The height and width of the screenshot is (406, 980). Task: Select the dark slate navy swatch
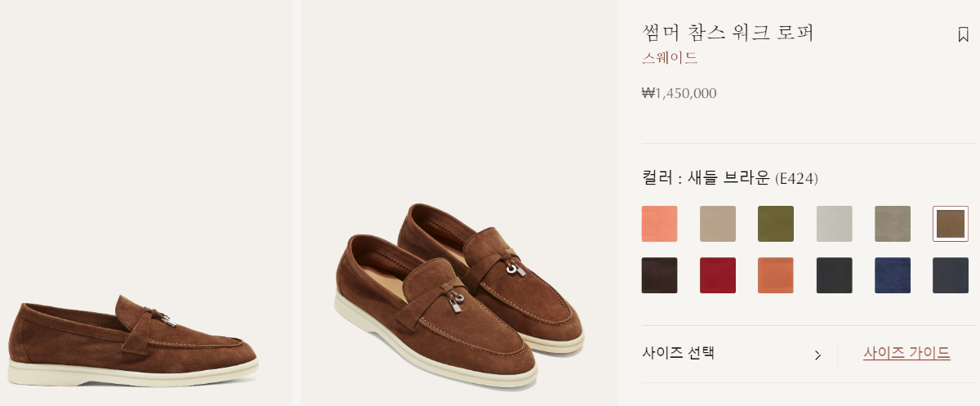(x=951, y=275)
